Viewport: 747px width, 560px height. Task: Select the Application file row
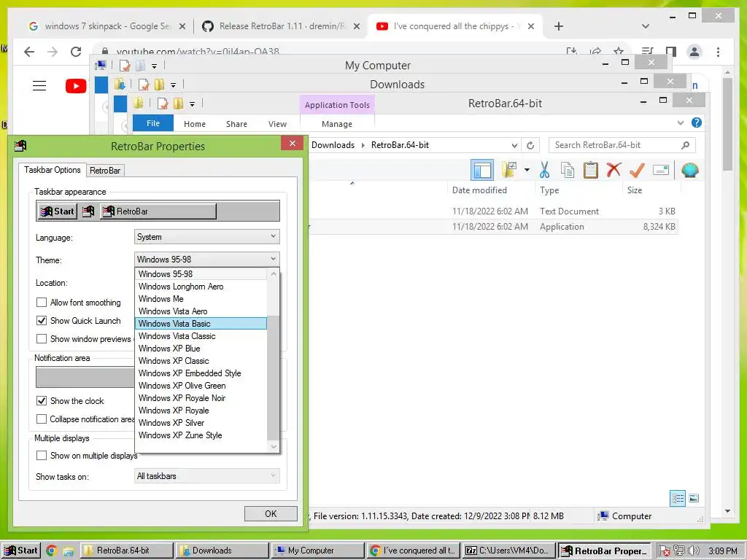point(493,227)
